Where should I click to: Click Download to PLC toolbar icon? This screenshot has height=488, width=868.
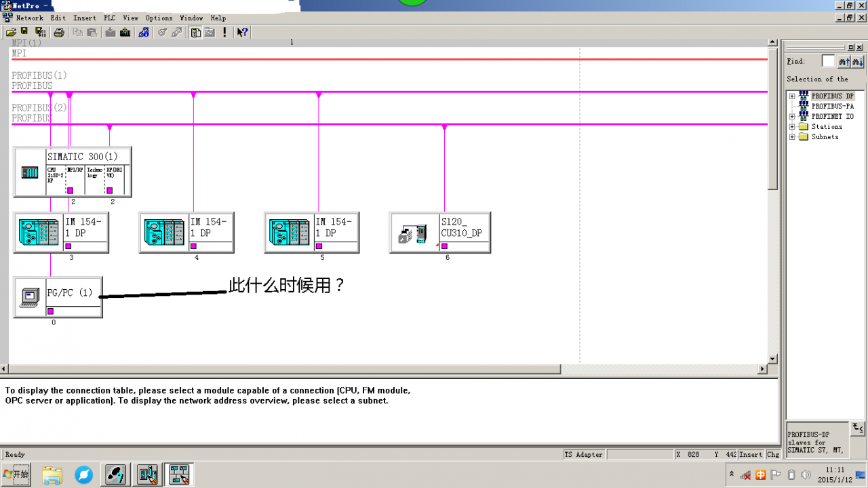click(x=111, y=32)
